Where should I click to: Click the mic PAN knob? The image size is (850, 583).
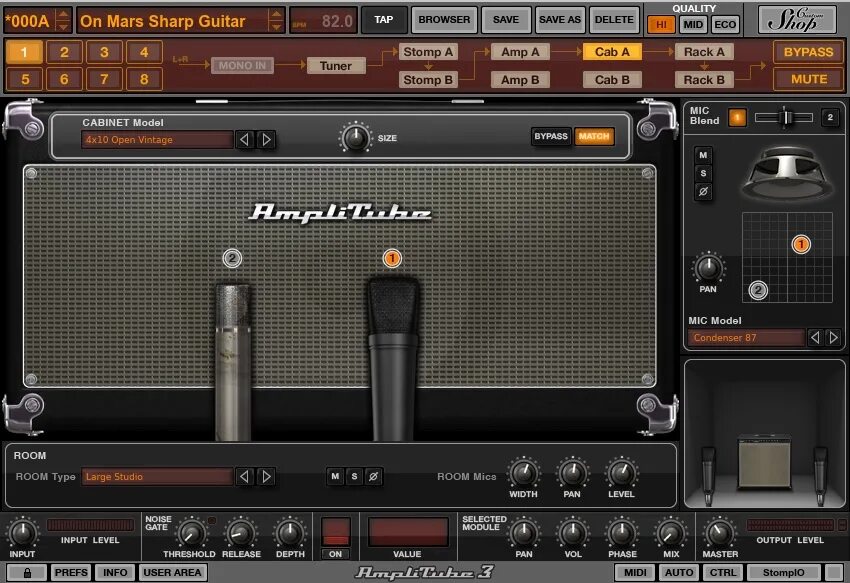click(708, 268)
